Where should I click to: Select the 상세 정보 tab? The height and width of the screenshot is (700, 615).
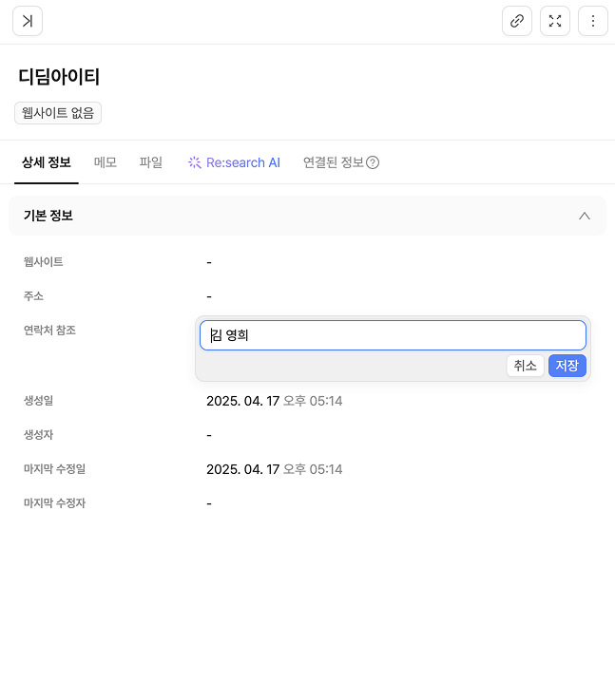(47, 162)
